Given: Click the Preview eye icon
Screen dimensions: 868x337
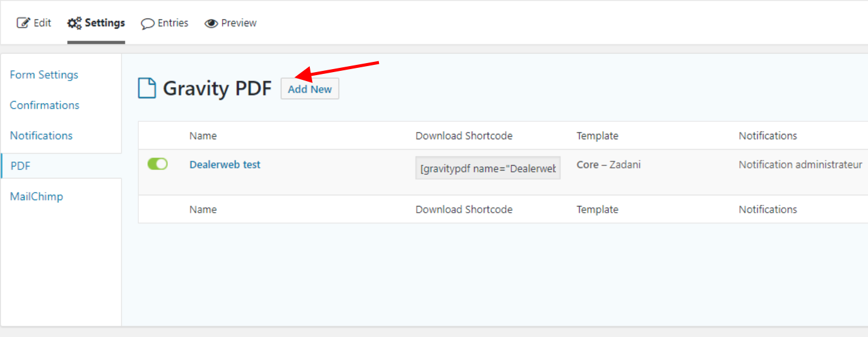Looking at the screenshot, I should click(211, 24).
